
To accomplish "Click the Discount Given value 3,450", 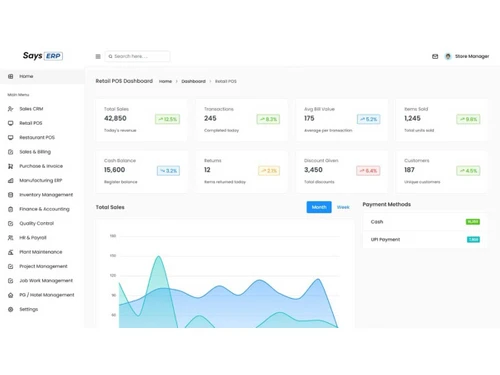I will 313,170.
